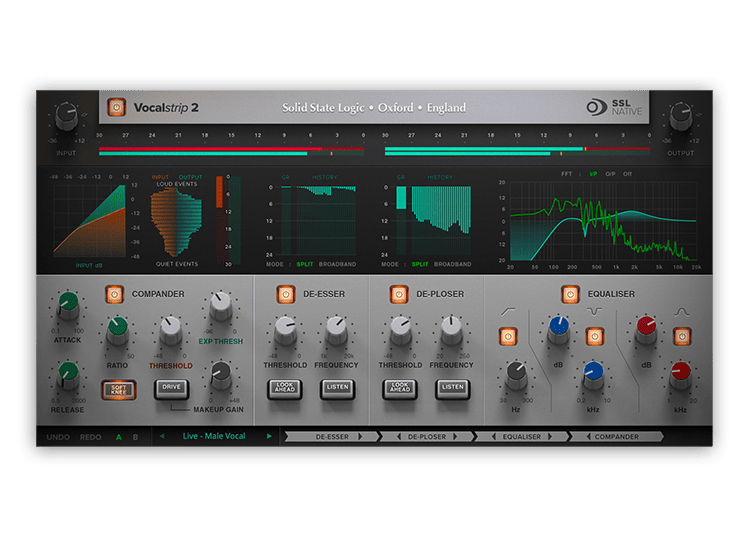Image resolution: width=750 pixels, height=538 pixels.
Task: Click the De-Esser Threshold knob
Action: tap(285, 331)
